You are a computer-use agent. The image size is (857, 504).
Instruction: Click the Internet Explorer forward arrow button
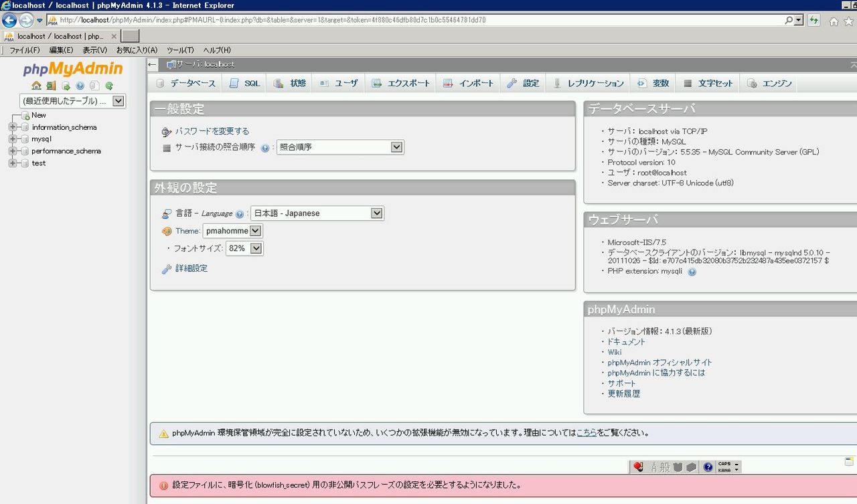(x=26, y=20)
